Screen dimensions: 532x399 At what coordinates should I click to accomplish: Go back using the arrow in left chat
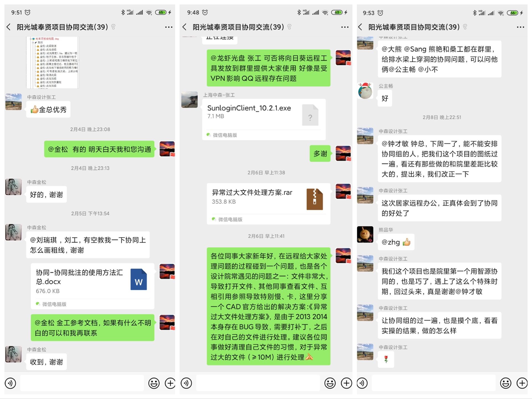coord(9,27)
